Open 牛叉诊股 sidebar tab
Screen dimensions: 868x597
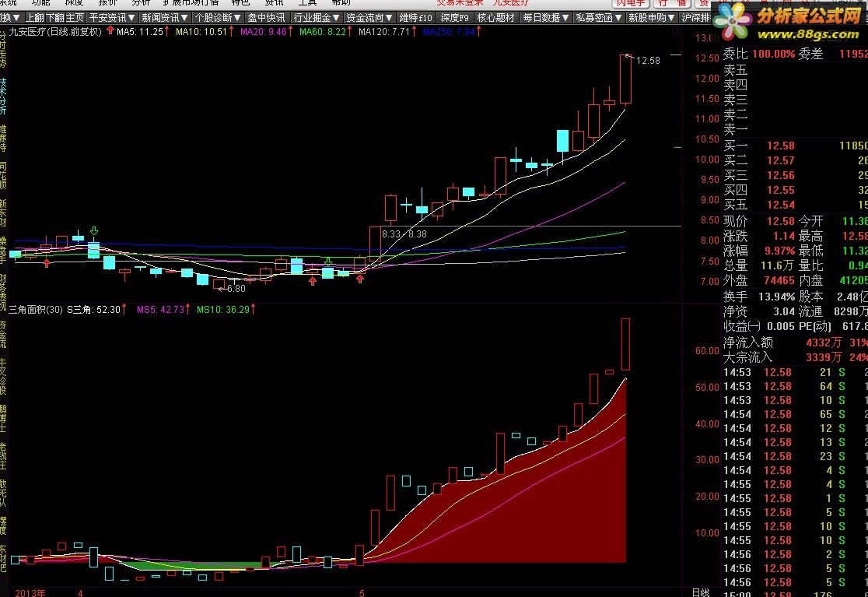(3, 377)
